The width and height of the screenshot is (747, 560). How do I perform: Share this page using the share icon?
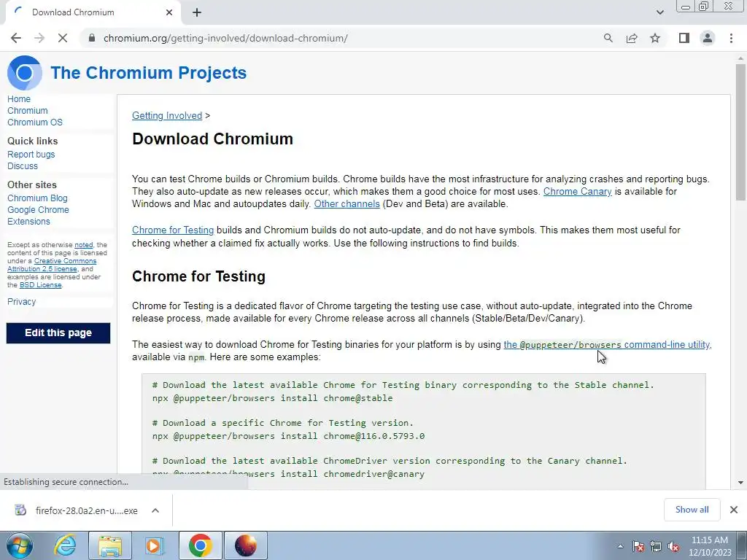pos(632,38)
